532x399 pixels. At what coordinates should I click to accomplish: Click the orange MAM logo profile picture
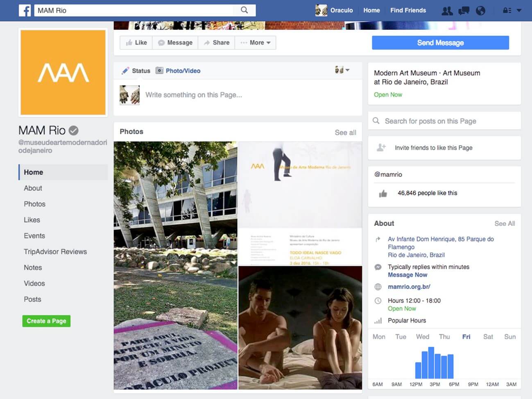pos(63,72)
